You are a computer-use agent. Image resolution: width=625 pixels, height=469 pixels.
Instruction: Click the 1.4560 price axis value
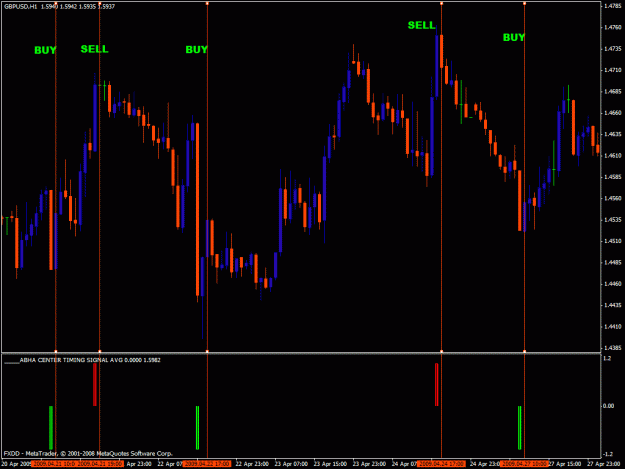point(613,198)
